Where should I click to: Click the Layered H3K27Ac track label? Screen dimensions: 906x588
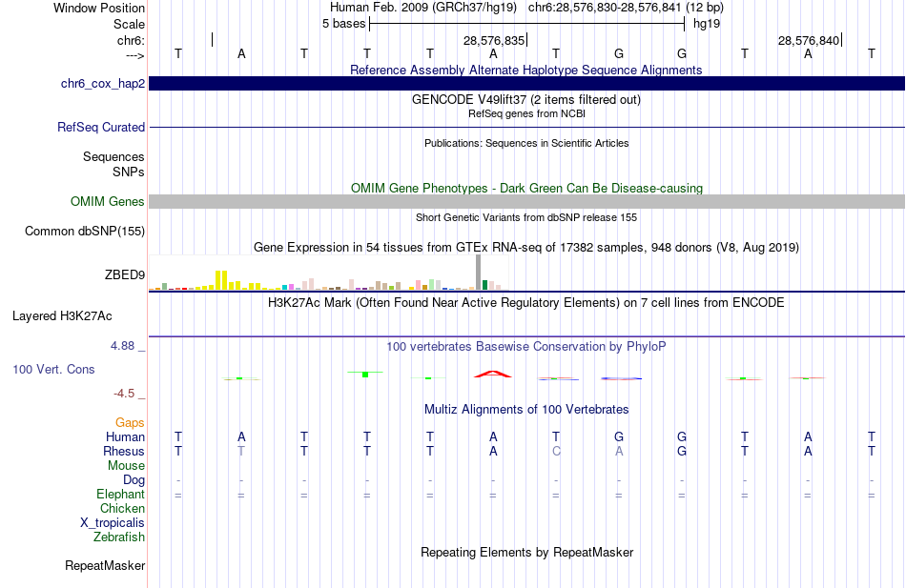click(62, 316)
